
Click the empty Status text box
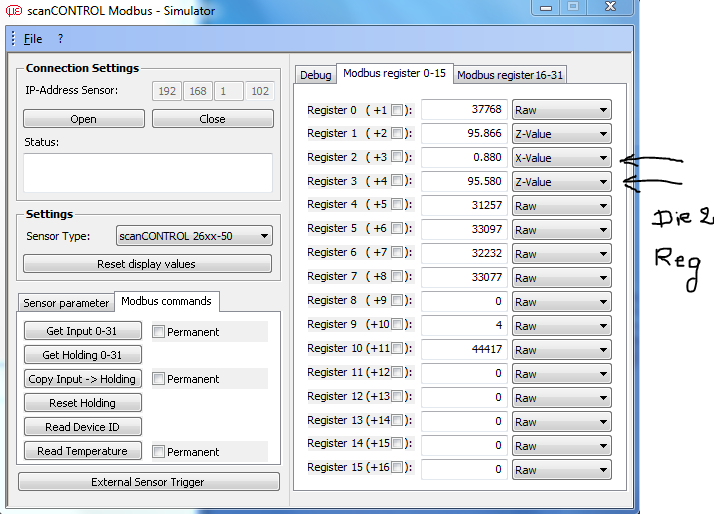tap(148, 173)
